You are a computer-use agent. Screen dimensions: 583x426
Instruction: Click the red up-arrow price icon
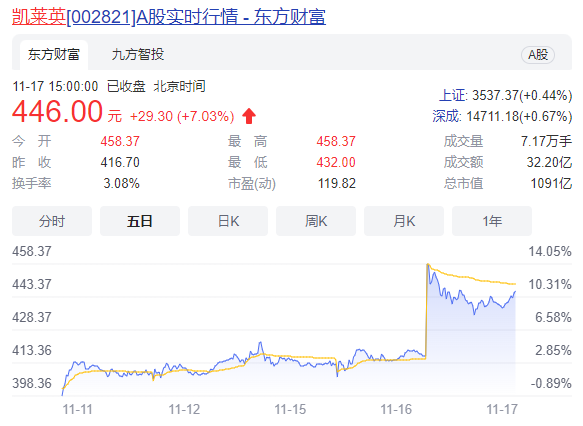click(x=249, y=116)
